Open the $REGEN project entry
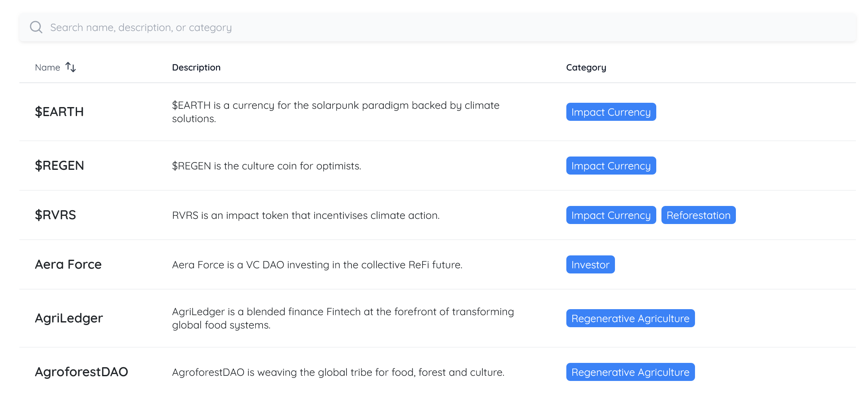 [x=59, y=166]
